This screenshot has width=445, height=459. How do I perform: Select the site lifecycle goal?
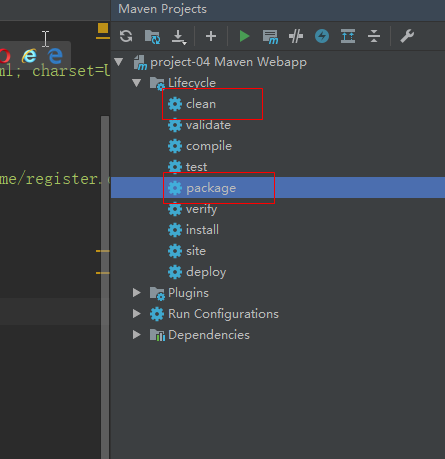(196, 251)
